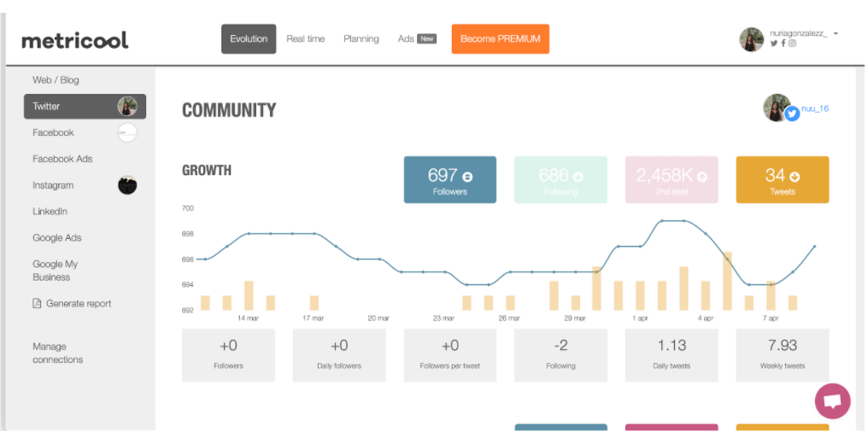The image size is (868, 437).
Task: Toggle the 34 Tweets series card
Action: tap(783, 180)
